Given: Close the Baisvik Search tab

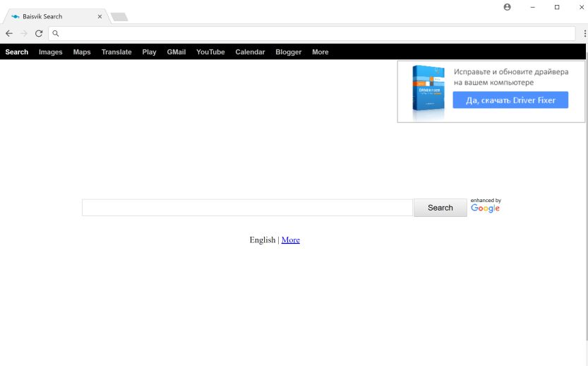Looking at the screenshot, I should (100, 16).
